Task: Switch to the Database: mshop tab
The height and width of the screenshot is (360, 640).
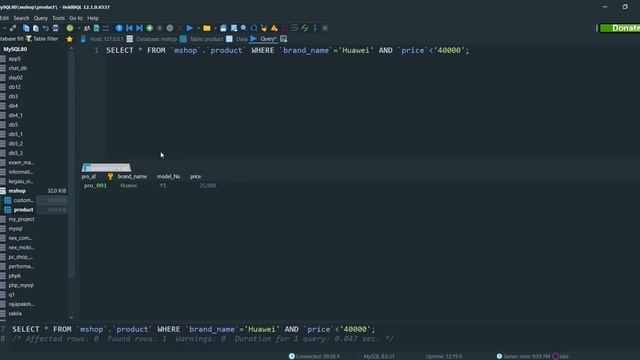Action: [x=151, y=39]
